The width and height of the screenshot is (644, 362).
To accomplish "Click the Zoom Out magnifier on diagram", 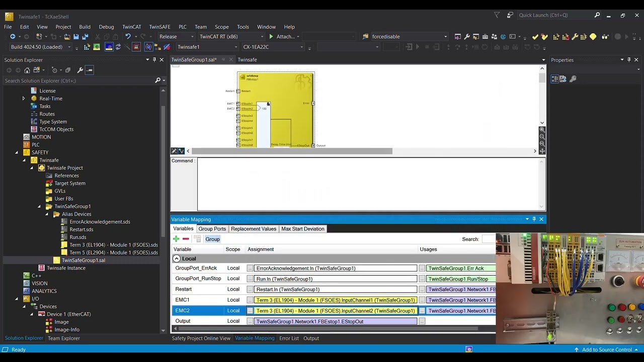I will 542,143.
